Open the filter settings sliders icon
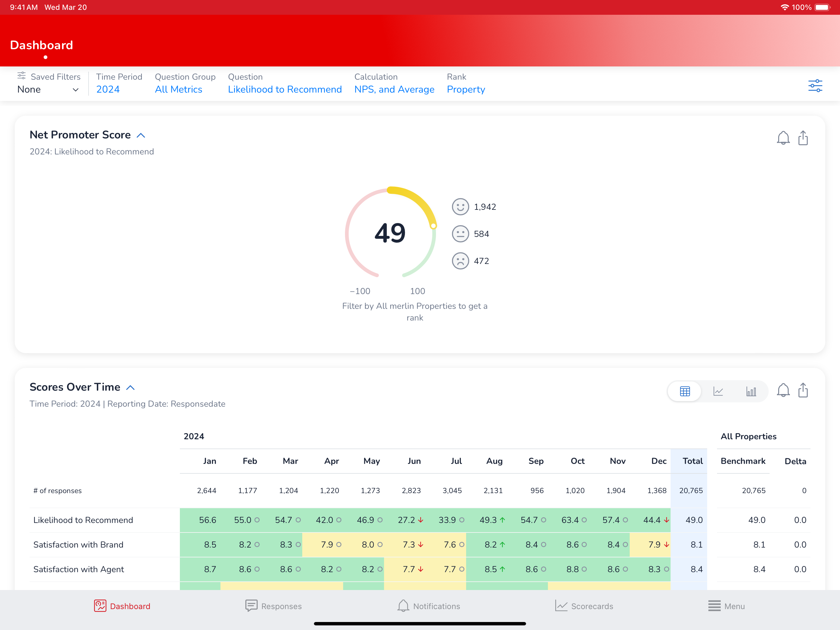 [x=815, y=86]
